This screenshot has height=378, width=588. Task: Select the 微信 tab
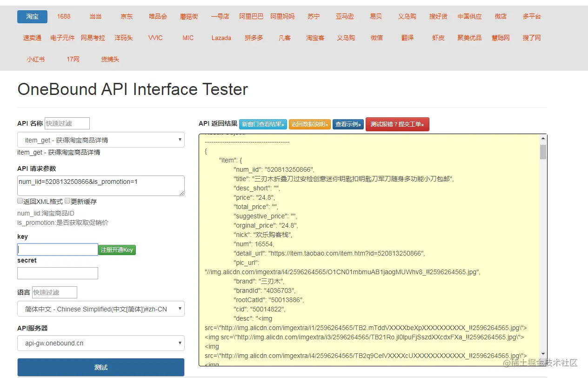[x=377, y=38]
